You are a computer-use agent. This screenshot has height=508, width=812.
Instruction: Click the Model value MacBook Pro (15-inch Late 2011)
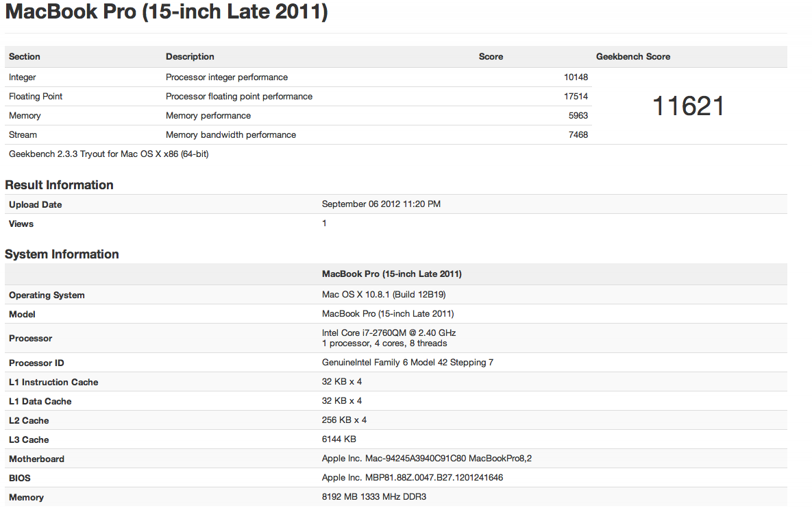point(388,313)
